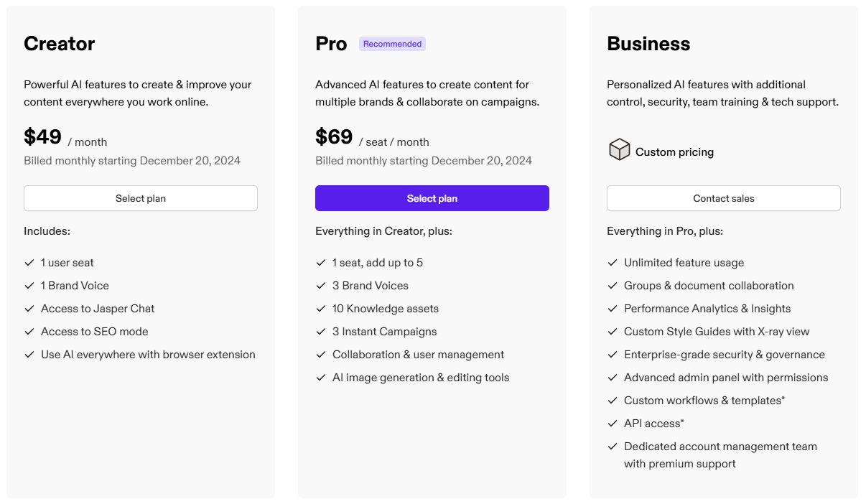Click Custom workflows & templates feature
Image resolution: width=866 pixels, height=504 pixels.
coord(704,401)
